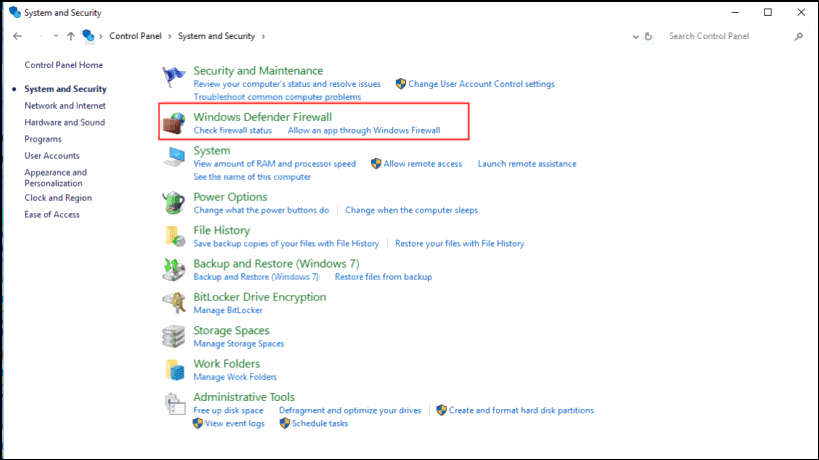Click Change when the computer sleeps
Viewport: 819px width, 460px height.
tap(411, 210)
